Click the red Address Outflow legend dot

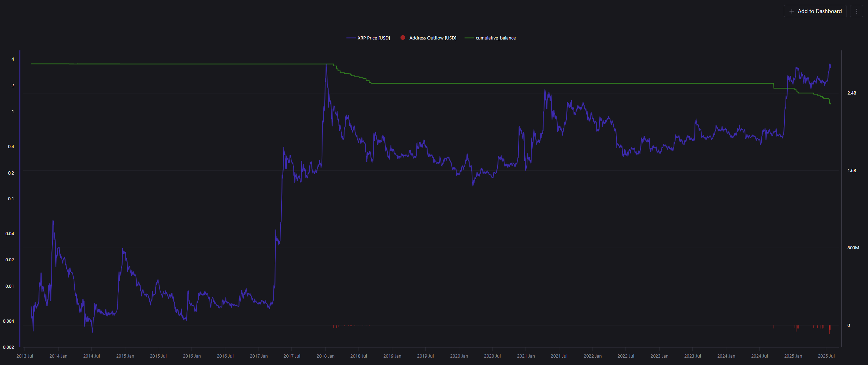pos(403,38)
